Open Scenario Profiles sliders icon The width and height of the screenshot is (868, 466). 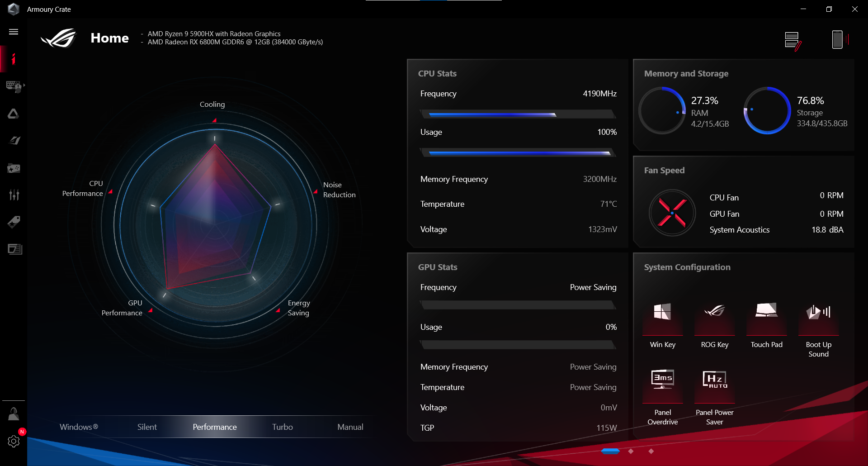(x=14, y=195)
